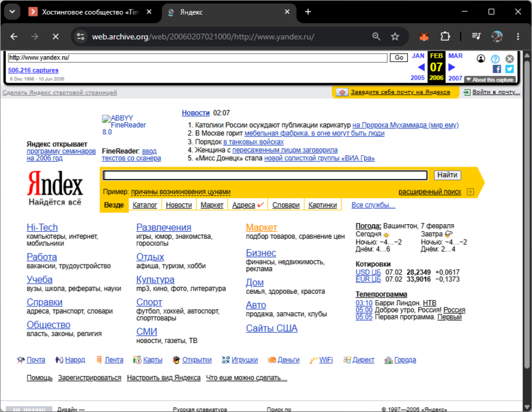
Task: Click Заведите себе почту на Яндексе link
Action: (400, 92)
